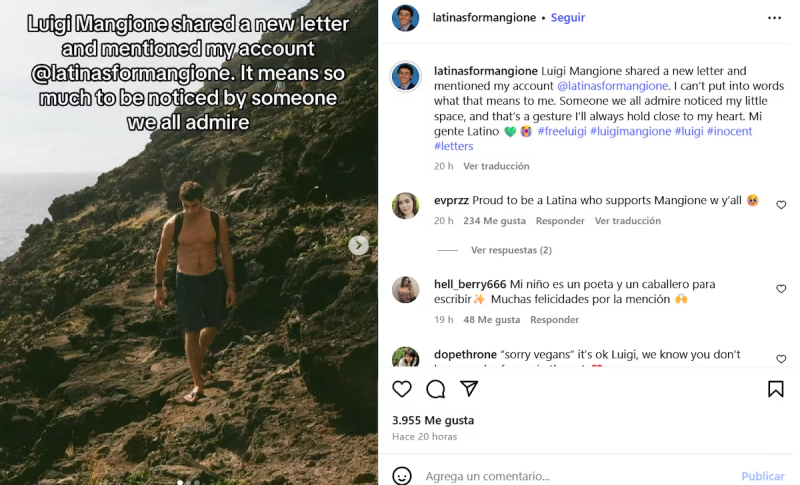View evprzz's profile avatar
Viewport: 800px width, 485px height.
[405, 206]
